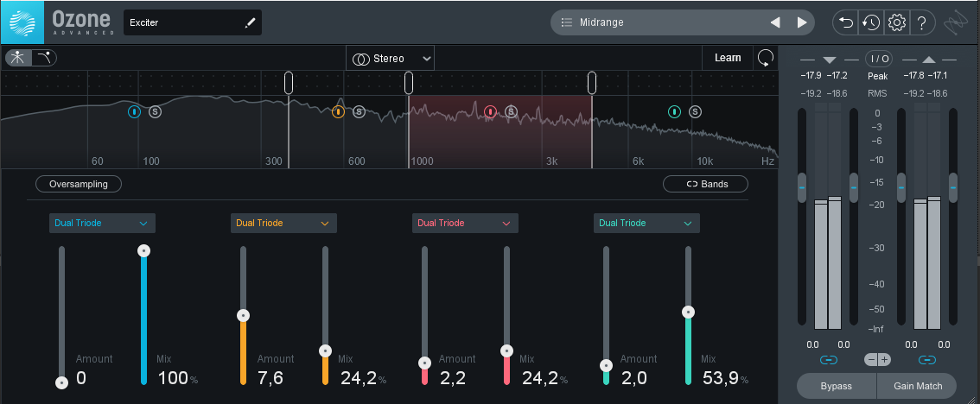
Task: Expand the teal band Dual Triode dropdown
Action: [646, 223]
